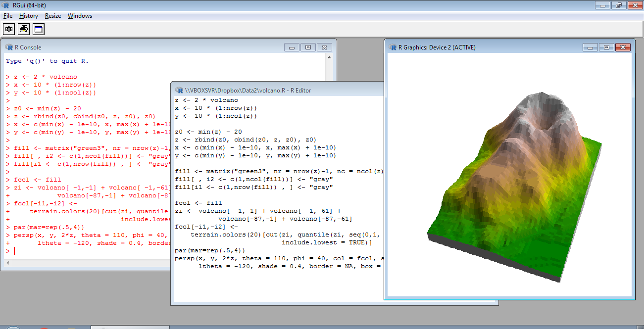The width and height of the screenshot is (644, 329).
Task: Select the RGui icon in the Windows taskbar
Action: (x=130, y=327)
